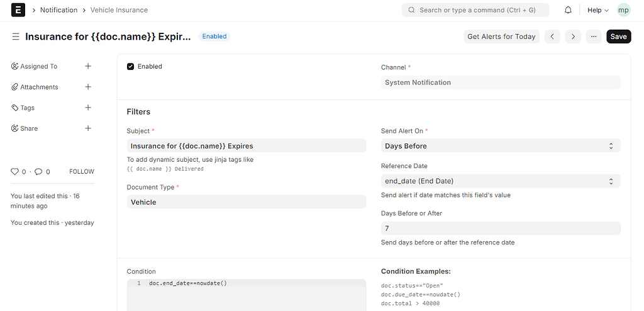Click FOLLOW to follow this document
Image resolution: width=644 pixels, height=311 pixels.
pyautogui.click(x=82, y=171)
